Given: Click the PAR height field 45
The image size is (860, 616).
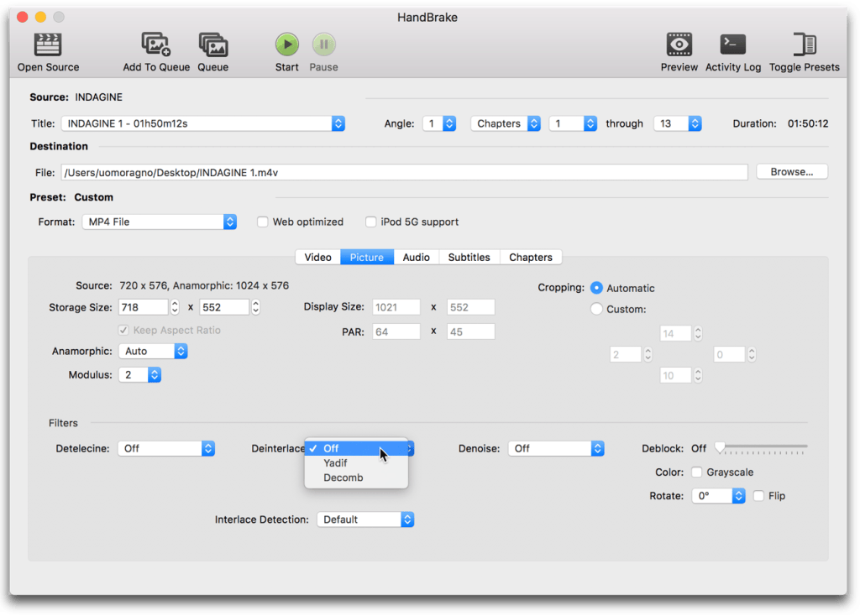Looking at the screenshot, I should [x=470, y=331].
